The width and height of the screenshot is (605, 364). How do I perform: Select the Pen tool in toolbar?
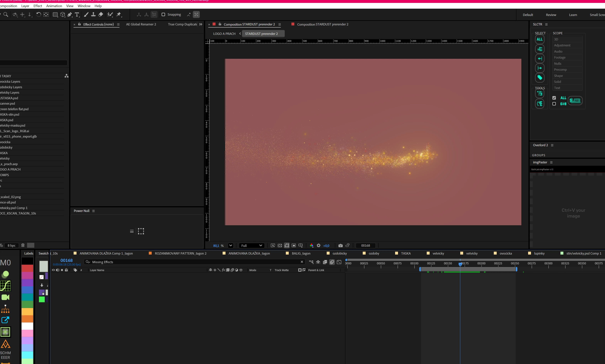(70, 15)
